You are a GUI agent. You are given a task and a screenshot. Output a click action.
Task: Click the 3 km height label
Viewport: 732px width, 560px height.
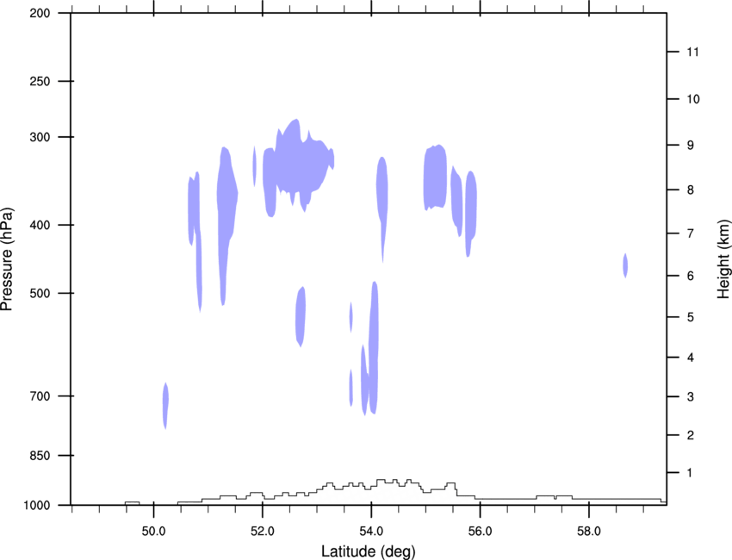point(691,397)
